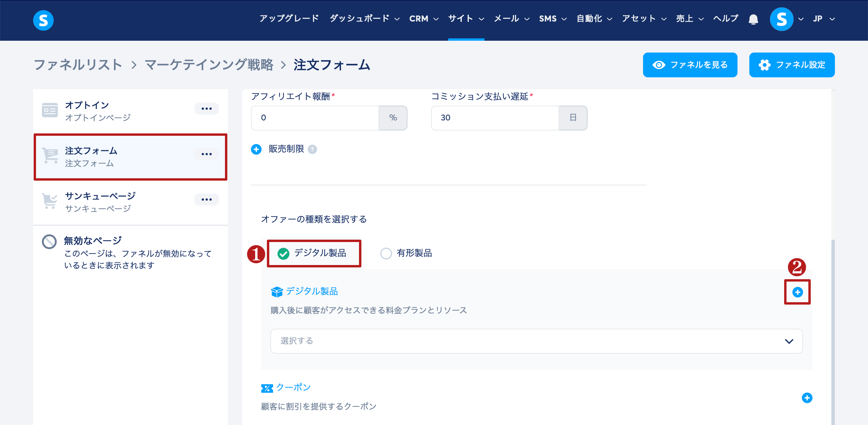Screen dimensions: 868x425
Task: Click the notification bell icon
Action: [x=753, y=19]
